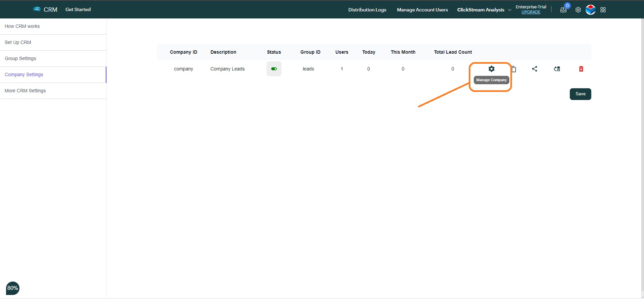Image resolution: width=644 pixels, height=299 pixels.
Task: Click the 'Company Leads' description cell
Action: (x=227, y=69)
